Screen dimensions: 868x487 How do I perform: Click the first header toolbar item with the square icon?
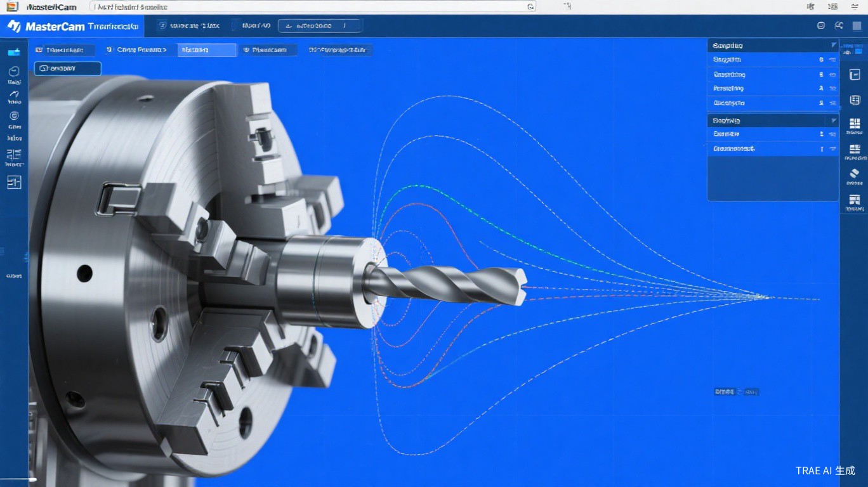(x=189, y=26)
